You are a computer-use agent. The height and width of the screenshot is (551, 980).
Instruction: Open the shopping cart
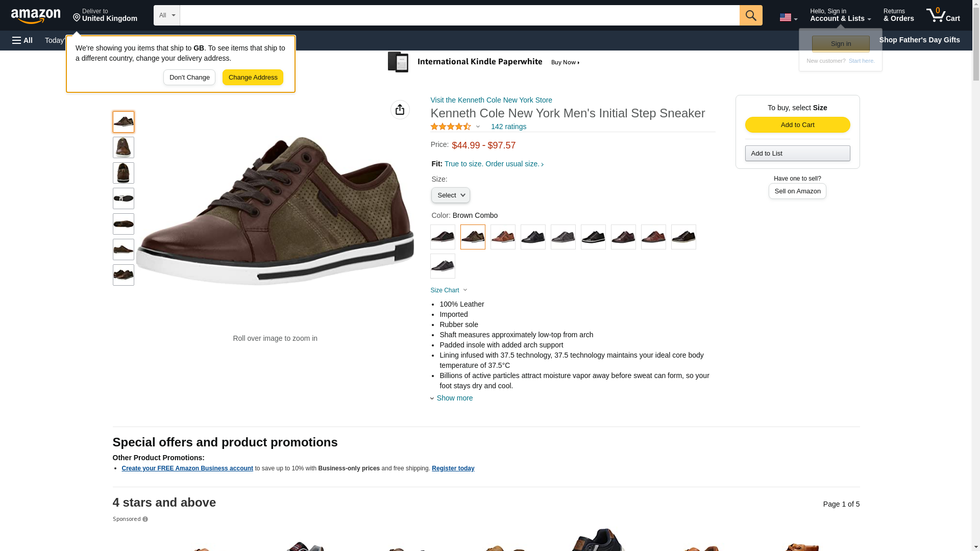coord(943,15)
